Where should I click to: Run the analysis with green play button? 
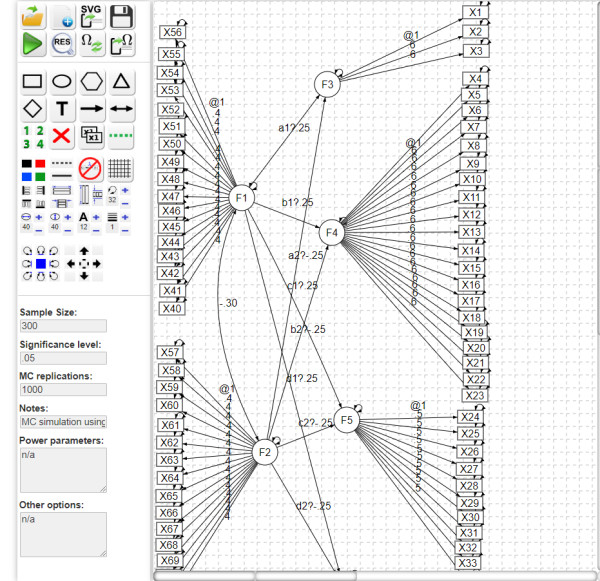[33, 44]
